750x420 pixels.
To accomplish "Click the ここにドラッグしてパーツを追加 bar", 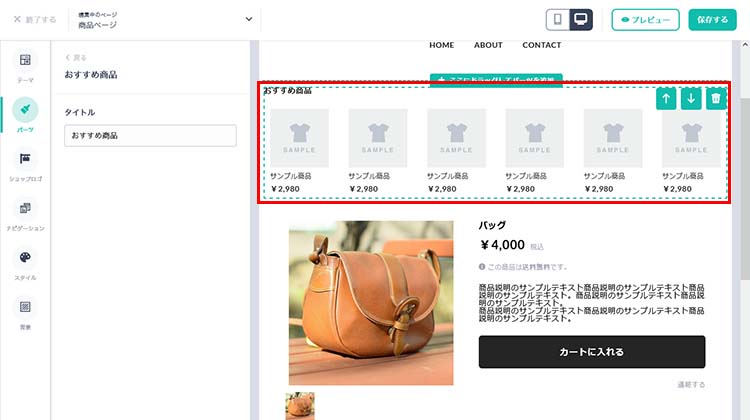I will tap(496, 79).
